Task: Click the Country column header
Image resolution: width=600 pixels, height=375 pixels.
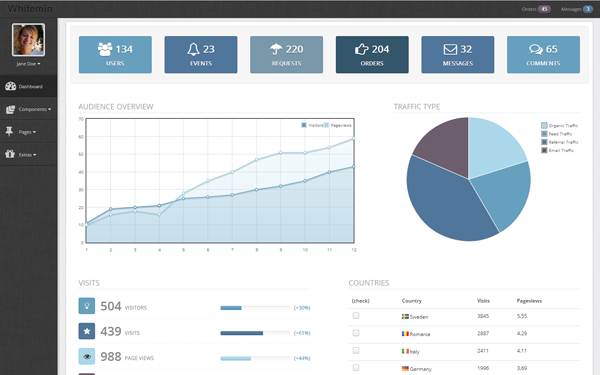Action: (x=412, y=301)
